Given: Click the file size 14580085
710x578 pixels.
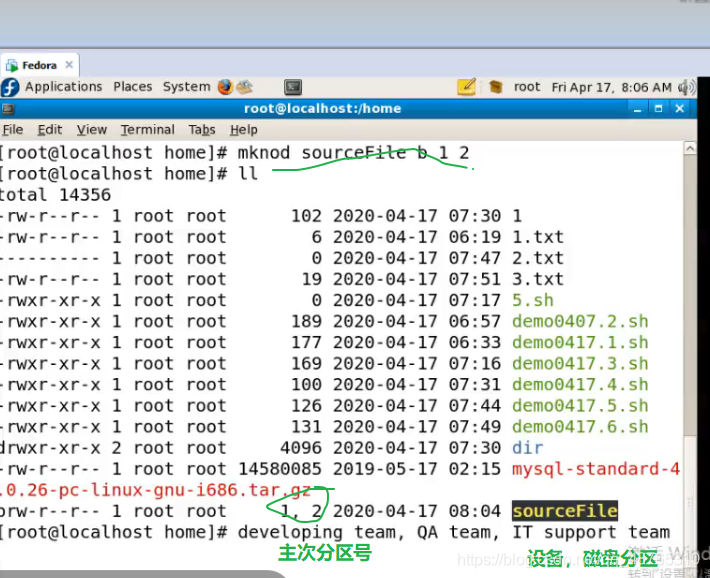Looking at the screenshot, I should [280, 469].
